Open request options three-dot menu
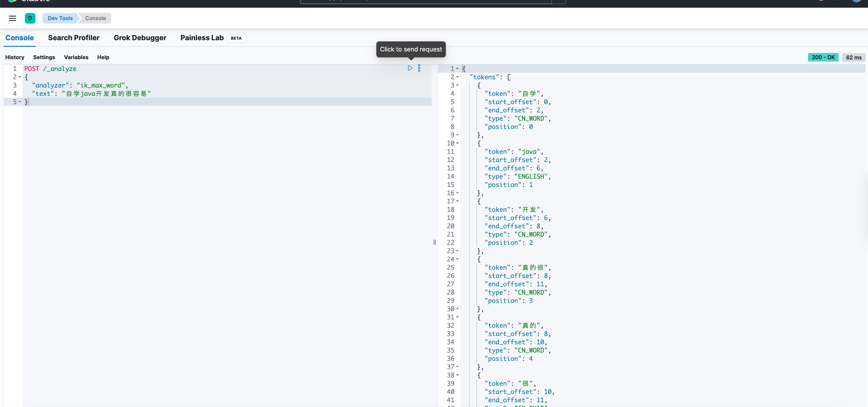868x407 pixels. [419, 68]
